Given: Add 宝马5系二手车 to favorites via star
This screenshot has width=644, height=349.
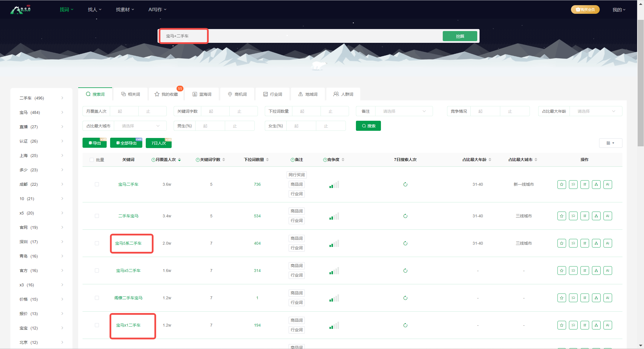Looking at the screenshot, I should 561,243.
